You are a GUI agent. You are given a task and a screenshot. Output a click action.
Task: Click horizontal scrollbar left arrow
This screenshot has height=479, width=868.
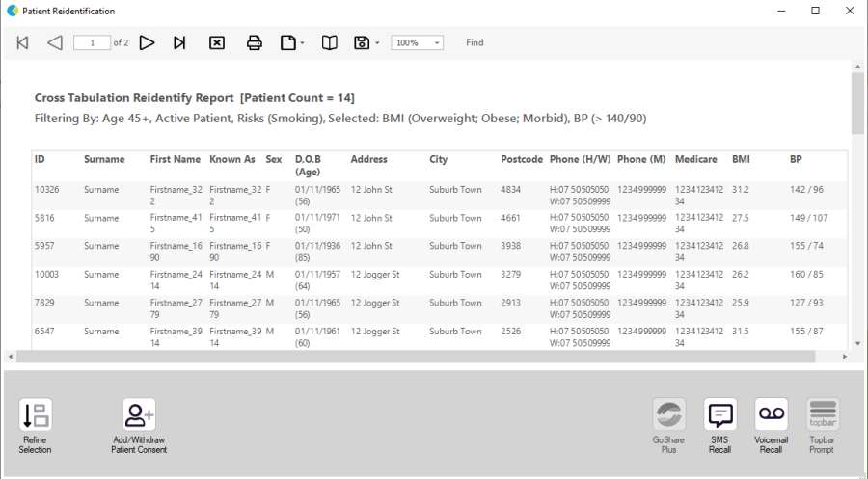click(11, 357)
